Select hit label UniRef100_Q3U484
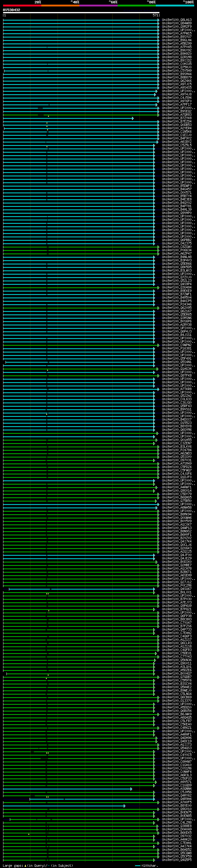Image resolution: width=197 pixels, height=868 pixels. coord(177,287)
